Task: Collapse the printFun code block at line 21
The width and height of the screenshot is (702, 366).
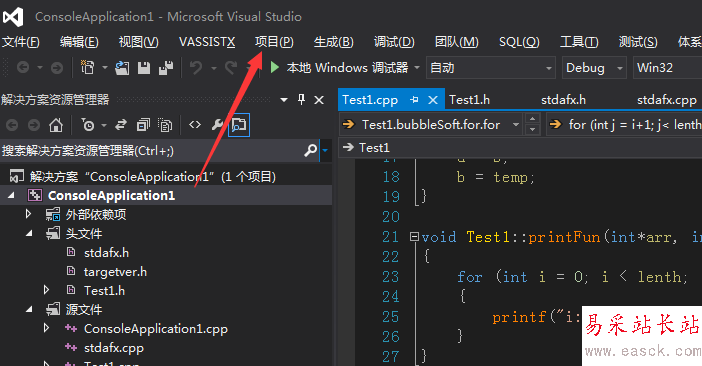Action: (414, 236)
